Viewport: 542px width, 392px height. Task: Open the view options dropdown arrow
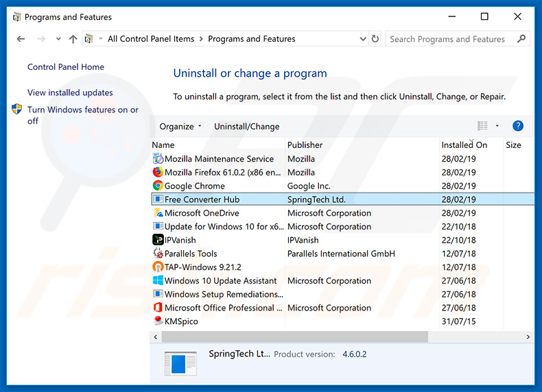tap(497, 125)
